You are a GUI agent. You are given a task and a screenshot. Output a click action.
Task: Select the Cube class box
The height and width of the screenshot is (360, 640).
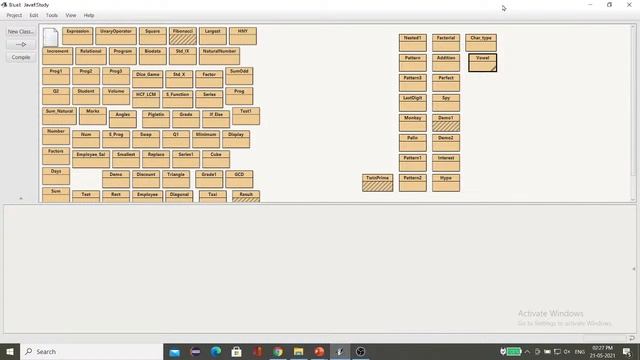[216, 159]
